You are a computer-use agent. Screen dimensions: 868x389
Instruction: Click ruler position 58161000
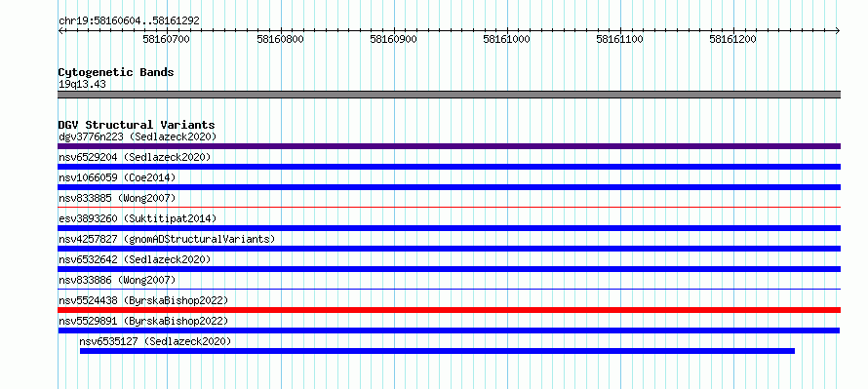coord(506,39)
